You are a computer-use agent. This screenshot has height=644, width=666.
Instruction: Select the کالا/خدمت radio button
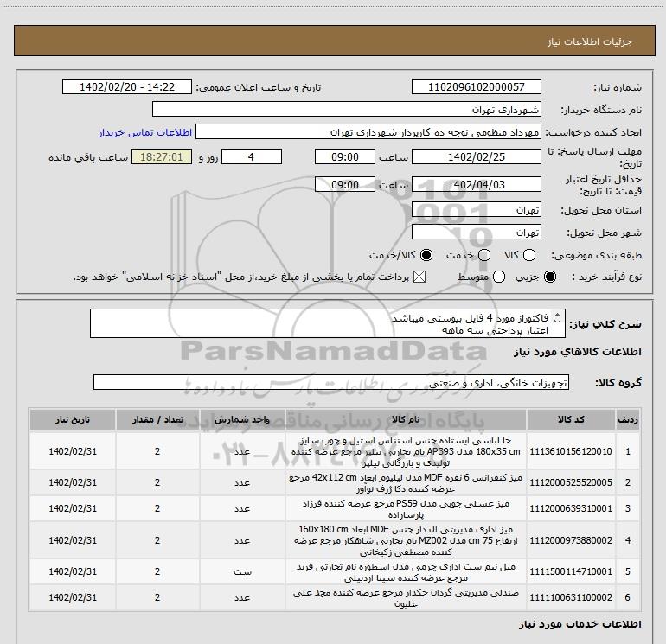(426, 255)
